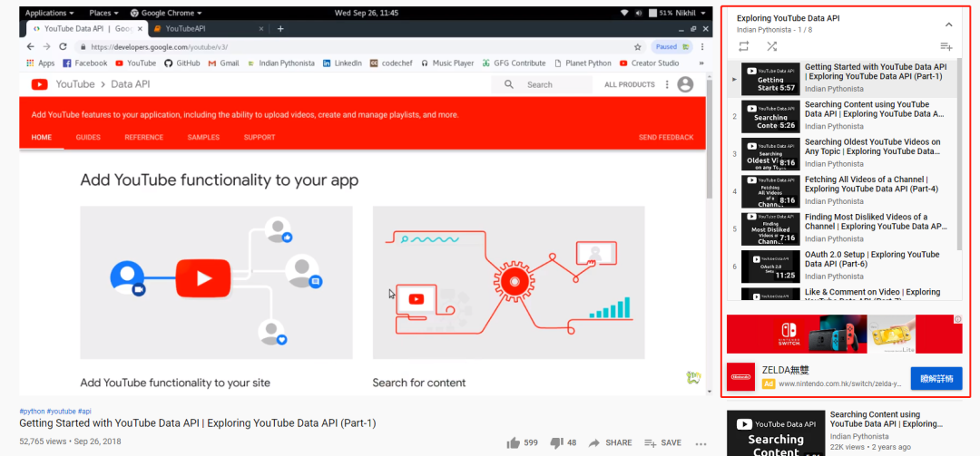Open the LinkedIn bookmark

[x=342, y=63]
